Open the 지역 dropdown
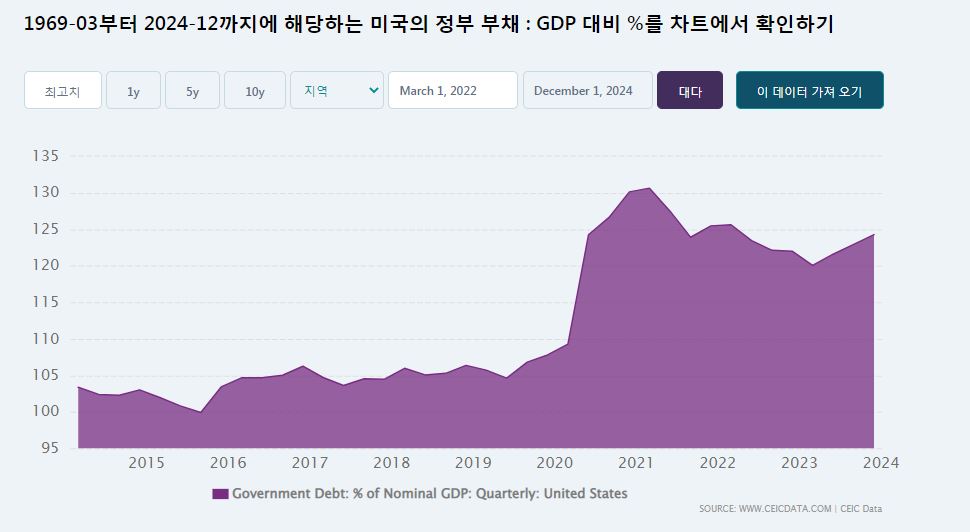 (x=336, y=91)
